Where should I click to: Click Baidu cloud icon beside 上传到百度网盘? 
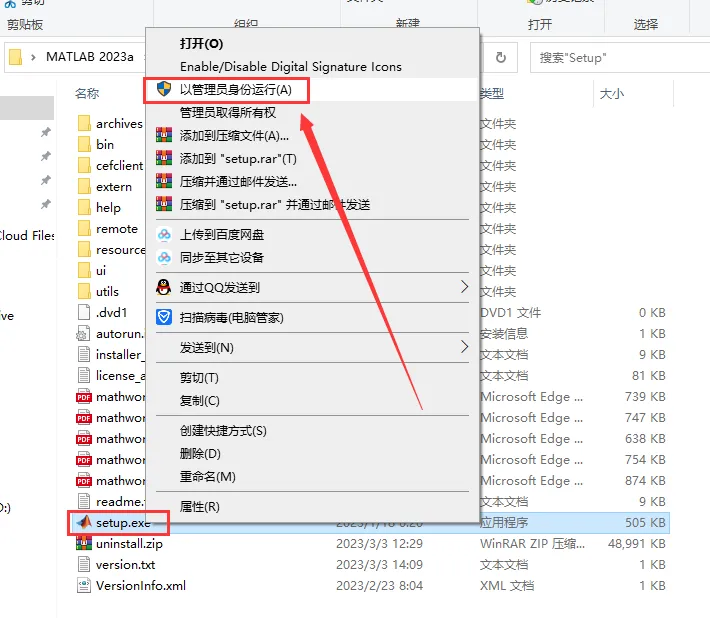164,234
